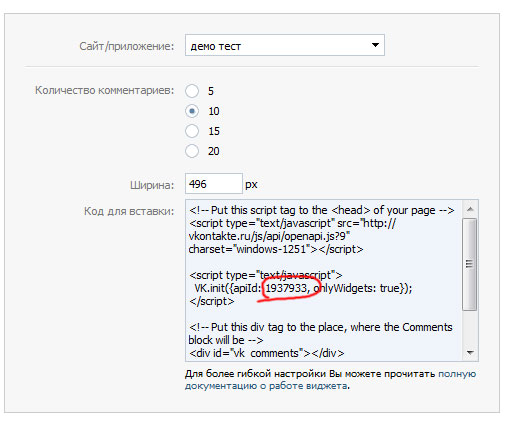Image resolution: width=512 pixels, height=428 pixels.
Task: Click the Количество комментариев label
Action: point(104,90)
